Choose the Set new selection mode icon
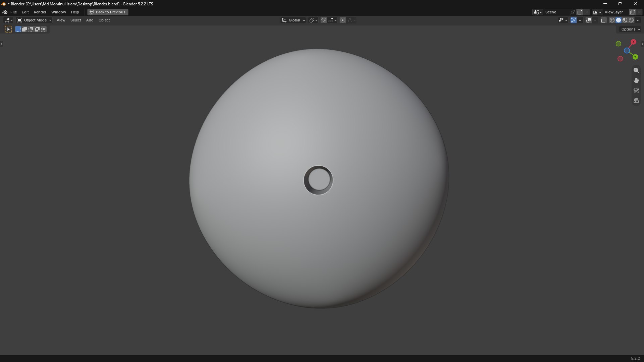This screenshot has width=644, height=362. pyautogui.click(x=18, y=29)
